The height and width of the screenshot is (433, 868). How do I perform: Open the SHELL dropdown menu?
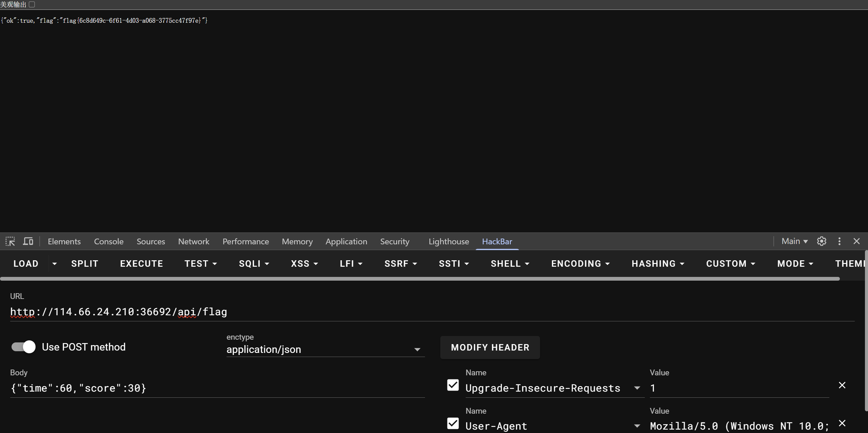pos(510,264)
